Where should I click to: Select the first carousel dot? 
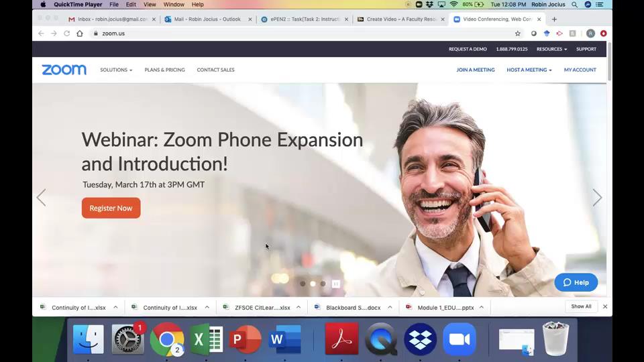coord(303,284)
